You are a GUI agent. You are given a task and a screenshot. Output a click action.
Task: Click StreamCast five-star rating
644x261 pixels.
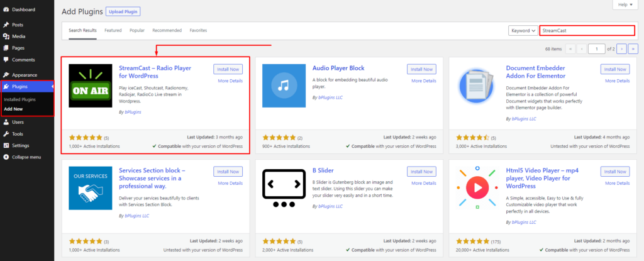[86, 138]
